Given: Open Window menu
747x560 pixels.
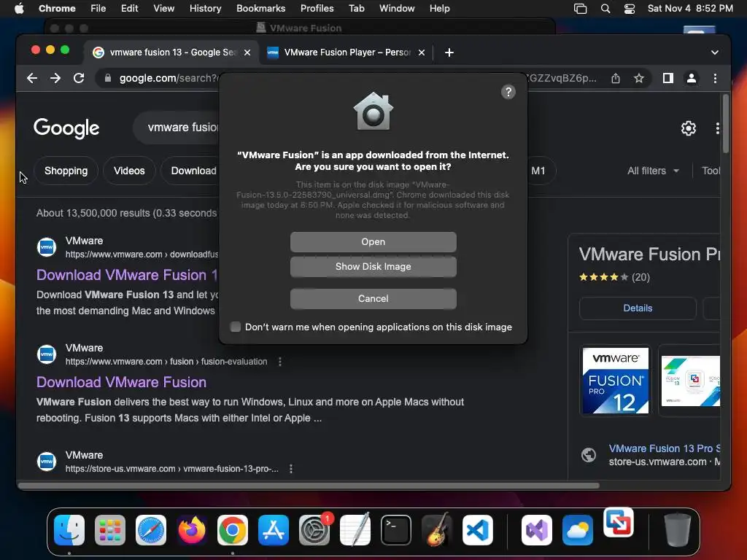Looking at the screenshot, I should pos(397,9).
